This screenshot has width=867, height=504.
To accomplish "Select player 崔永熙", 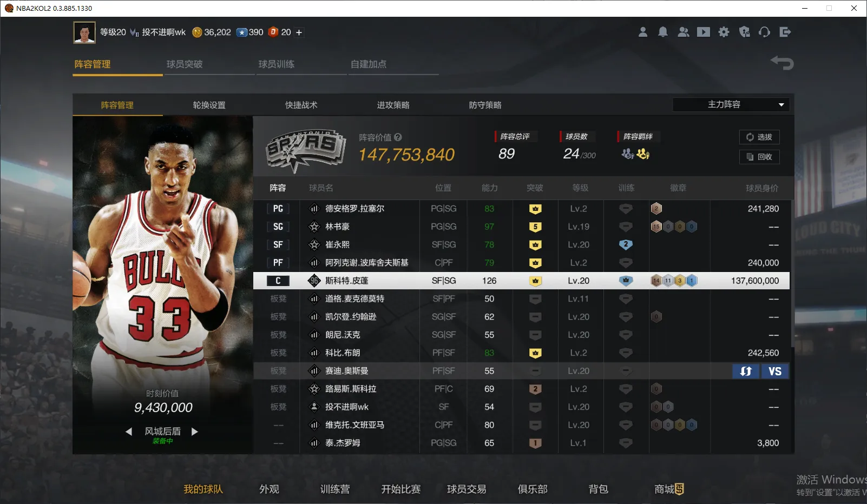I will coord(337,245).
